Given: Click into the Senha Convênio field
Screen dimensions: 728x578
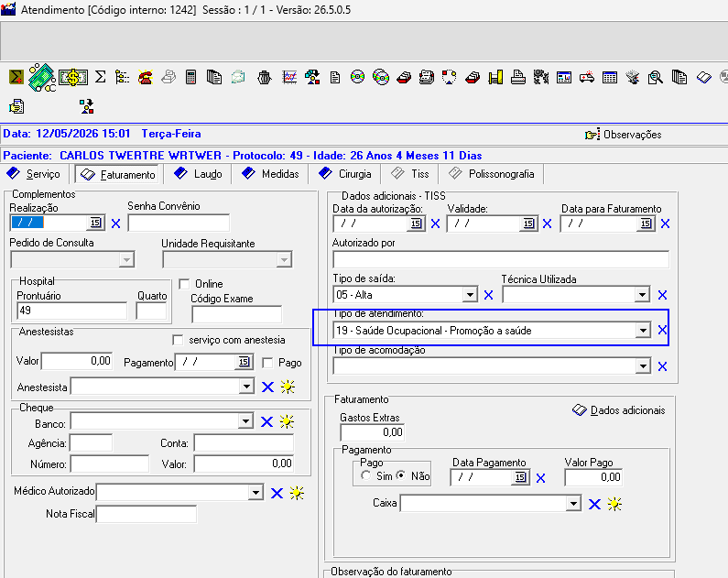Looking at the screenshot, I should click(179, 223).
